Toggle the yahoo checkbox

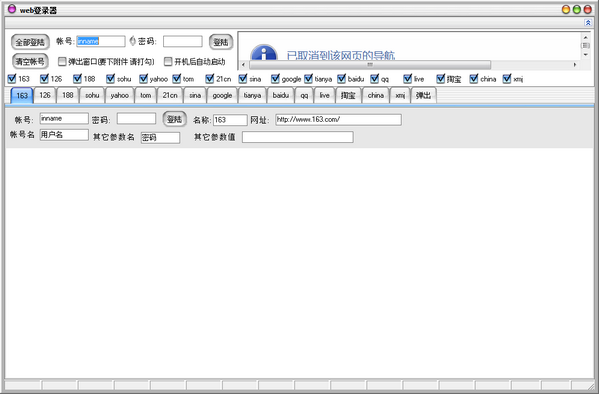click(x=143, y=79)
